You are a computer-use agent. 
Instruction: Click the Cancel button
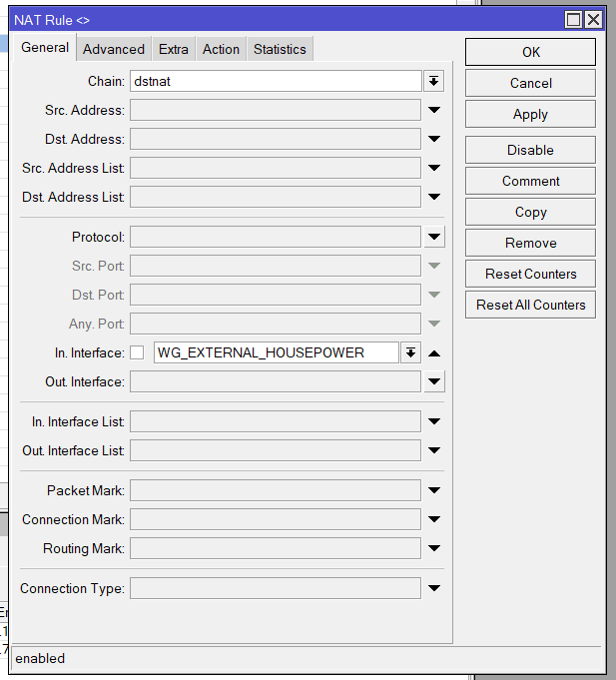tap(530, 83)
